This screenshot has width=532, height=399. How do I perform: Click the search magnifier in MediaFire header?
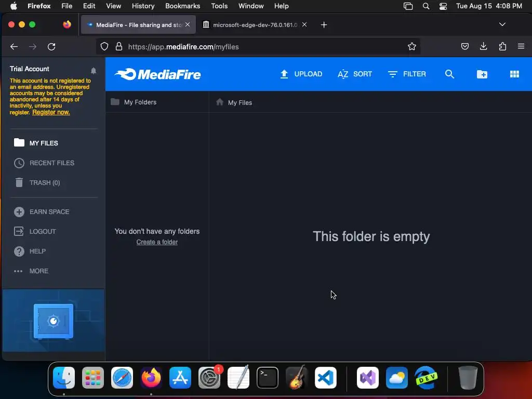(x=449, y=74)
